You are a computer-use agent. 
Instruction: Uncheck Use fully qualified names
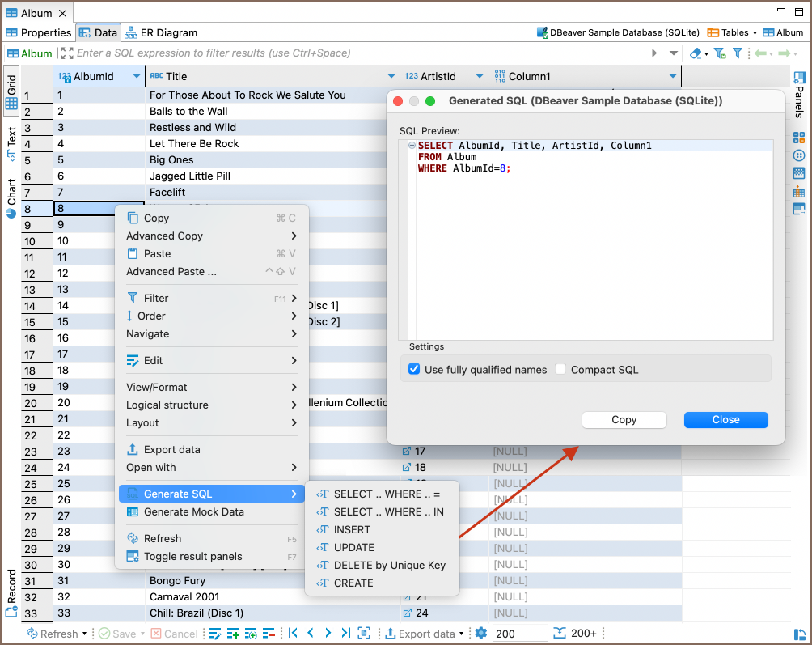click(x=414, y=369)
